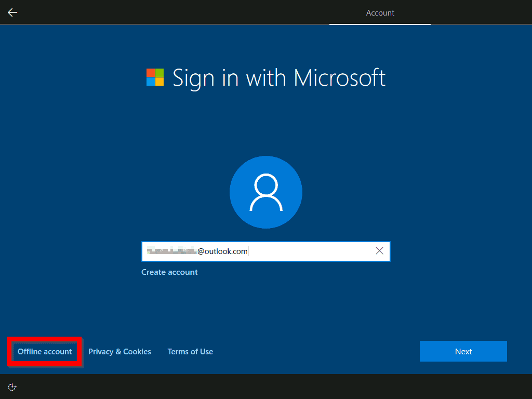Click the yellow square in Microsoft logo

[x=159, y=82]
